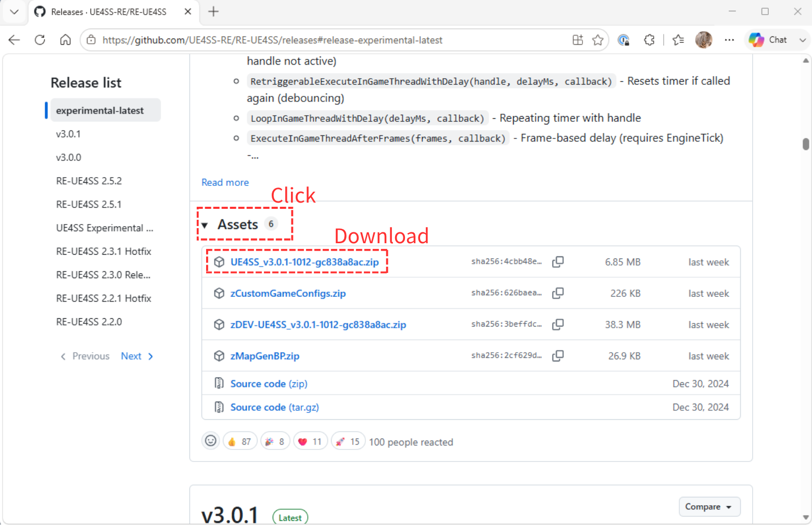Viewport: 812px width, 525px height.
Task: Download zMapGenBP.zip
Action: 265,356
